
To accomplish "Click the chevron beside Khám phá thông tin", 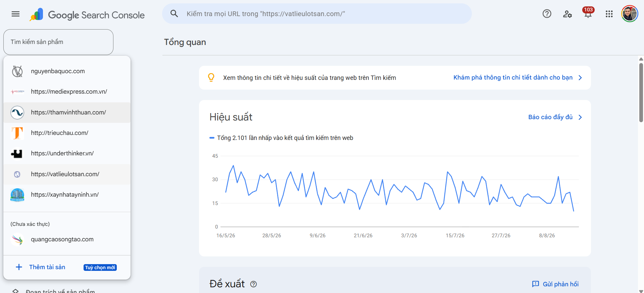I will click(x=580, y=78).
